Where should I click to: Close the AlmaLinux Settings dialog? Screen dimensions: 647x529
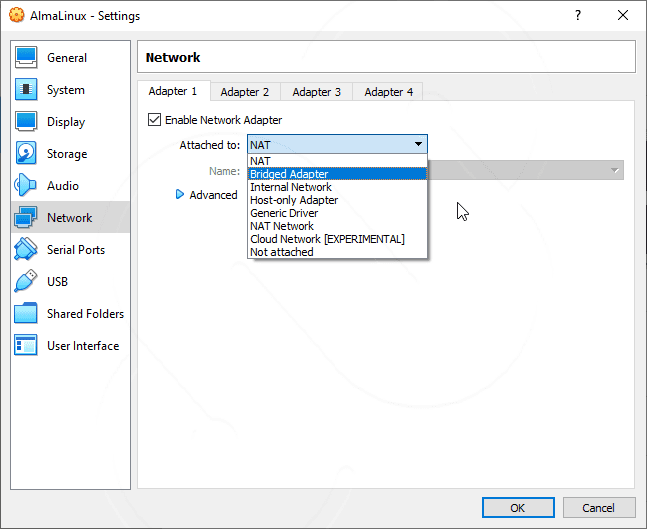pos(623,15)
